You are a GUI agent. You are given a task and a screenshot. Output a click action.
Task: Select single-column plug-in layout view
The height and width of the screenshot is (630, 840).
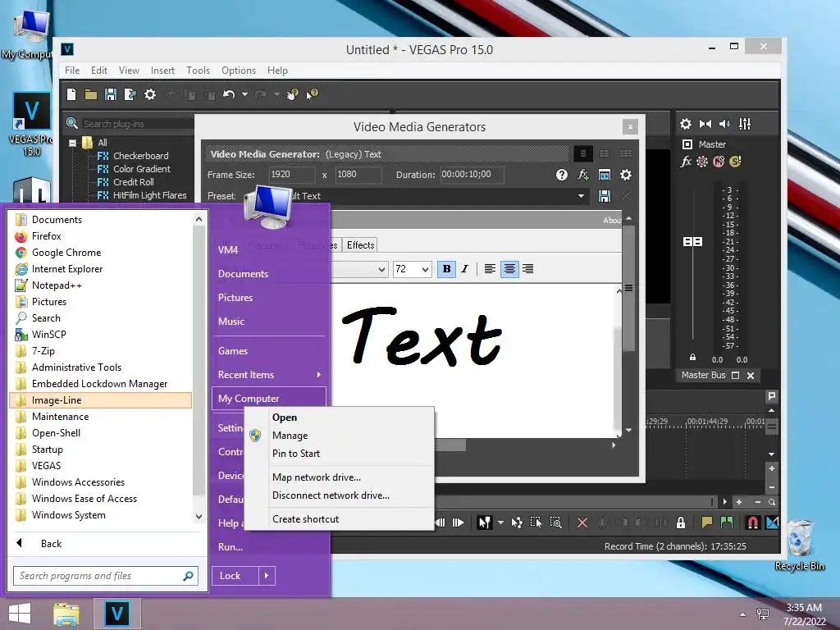(x=583, y=153)
